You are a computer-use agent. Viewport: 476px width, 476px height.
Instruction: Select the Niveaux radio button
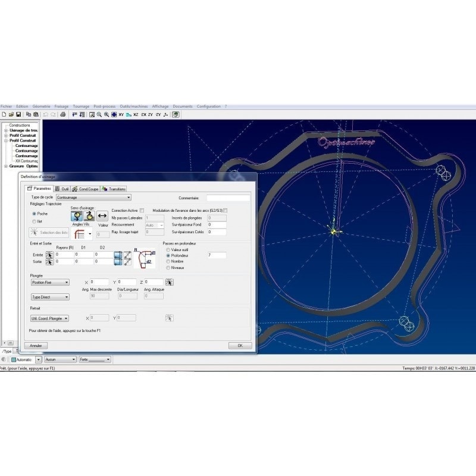[168, 268]
